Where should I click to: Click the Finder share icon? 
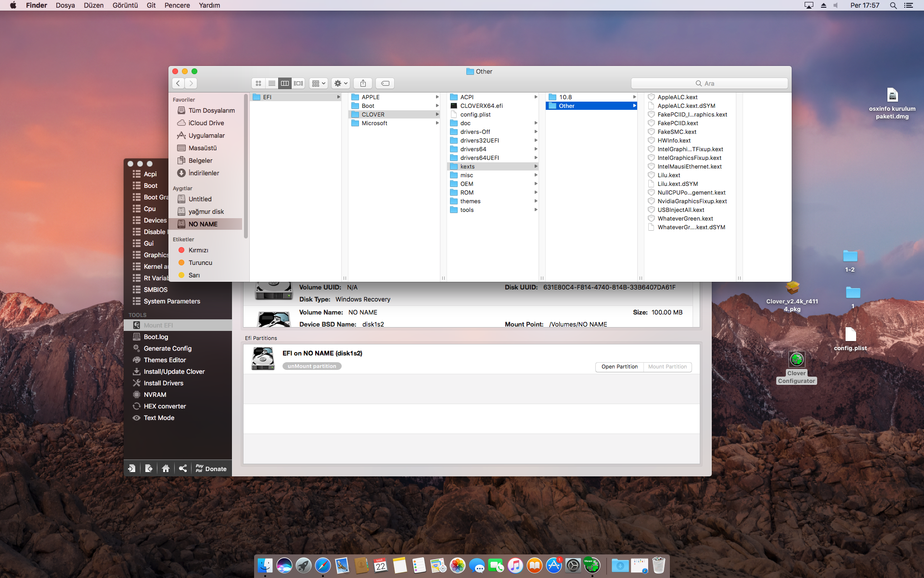coord(363,83)
